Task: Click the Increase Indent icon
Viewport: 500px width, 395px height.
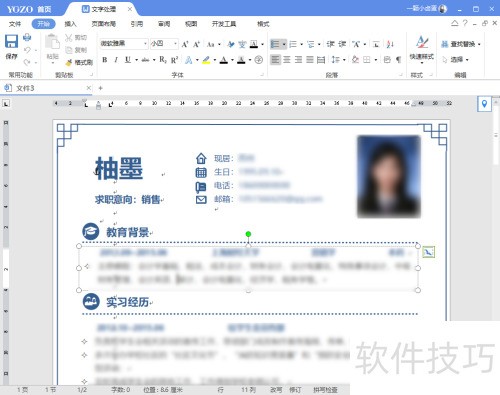Action: 342,44
